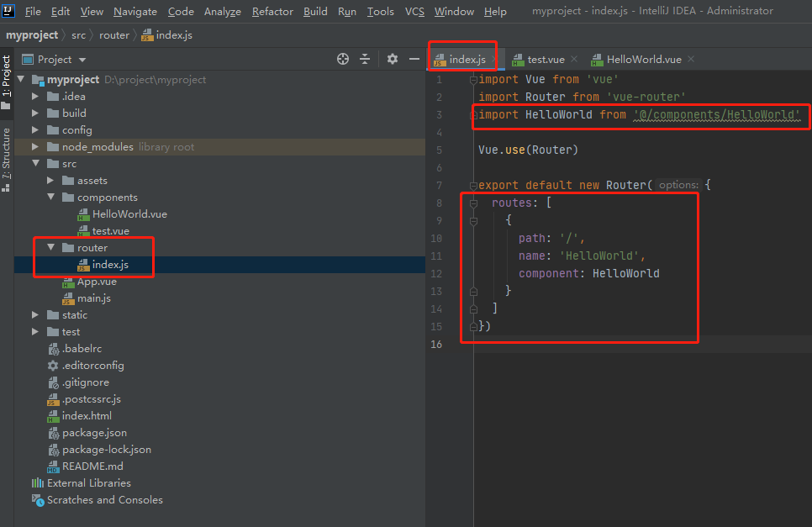Hide the Project panel with minus icon

(414, 59)
